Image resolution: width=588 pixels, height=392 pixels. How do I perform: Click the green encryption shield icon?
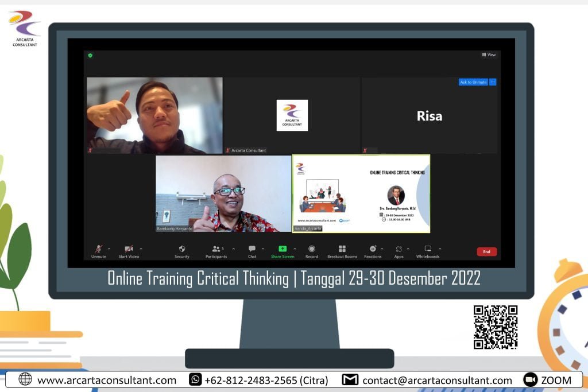tap(90, 56)
